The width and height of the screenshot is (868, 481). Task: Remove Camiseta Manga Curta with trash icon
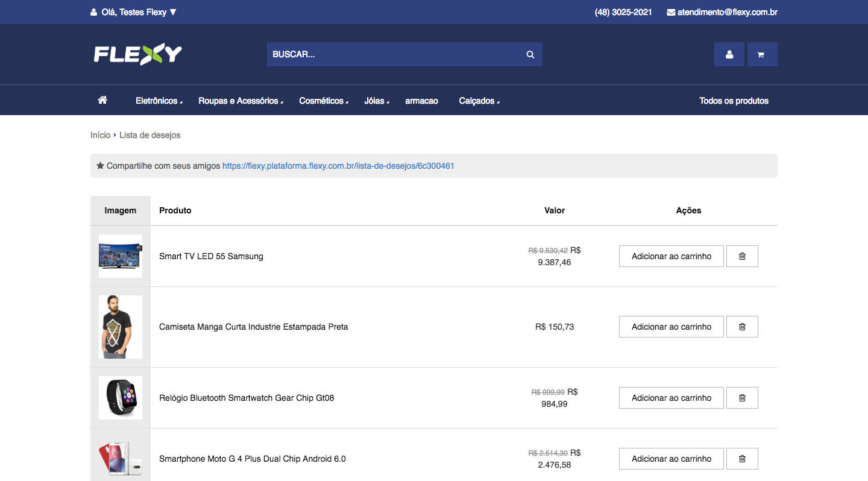[x=742, y=327]
